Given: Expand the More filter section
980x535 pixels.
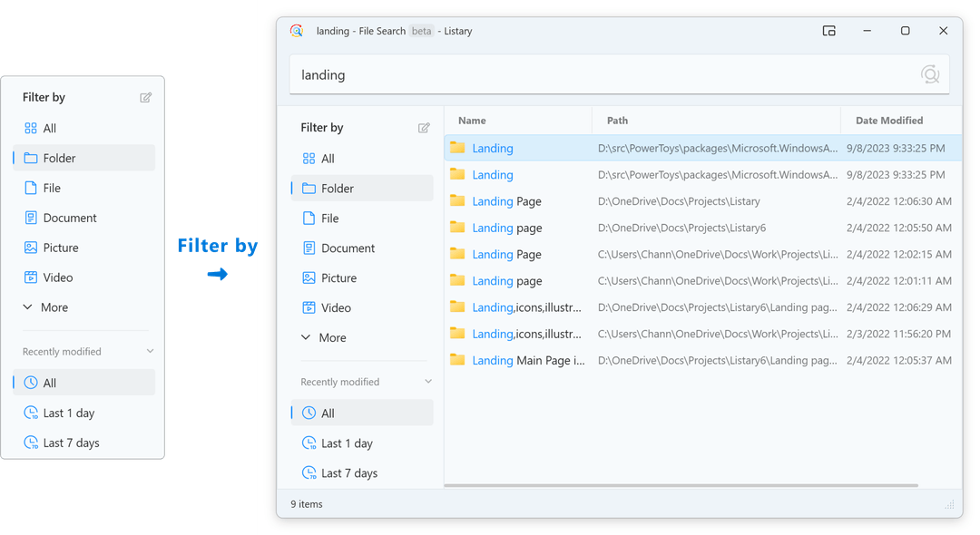Looking at the screenshot, I should 323,337.
